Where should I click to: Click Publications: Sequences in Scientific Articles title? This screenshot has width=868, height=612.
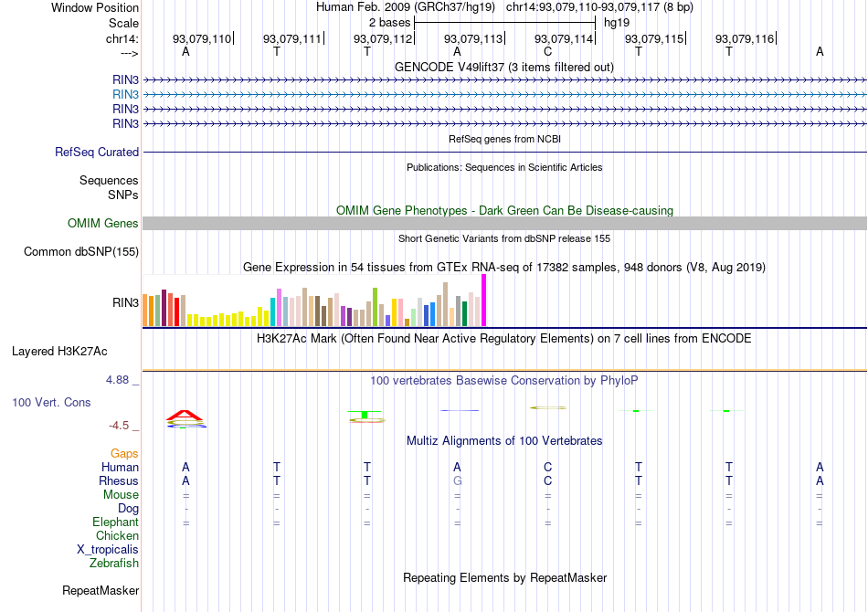coord(504,168)
